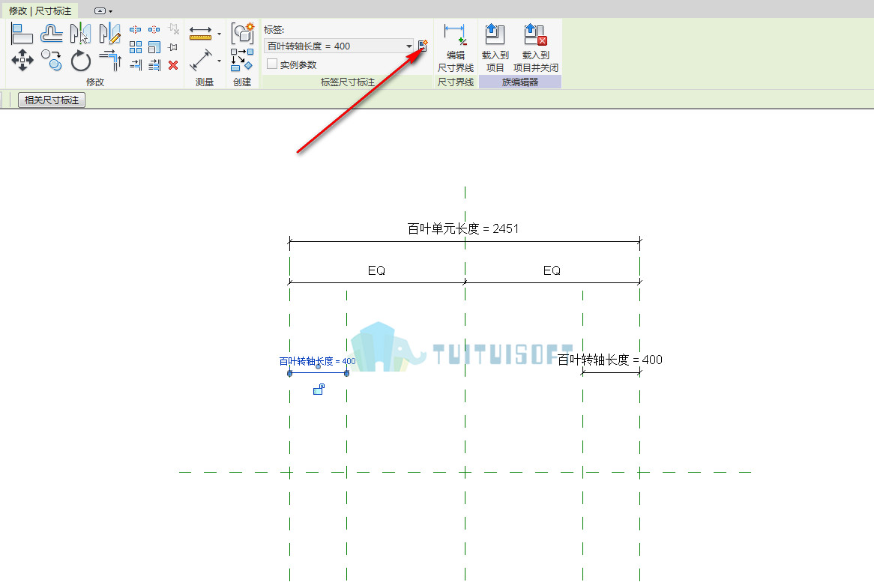Click the 载入到项目 button
The width and height of the screenshot is (874, 588).
tap(495, 47)
